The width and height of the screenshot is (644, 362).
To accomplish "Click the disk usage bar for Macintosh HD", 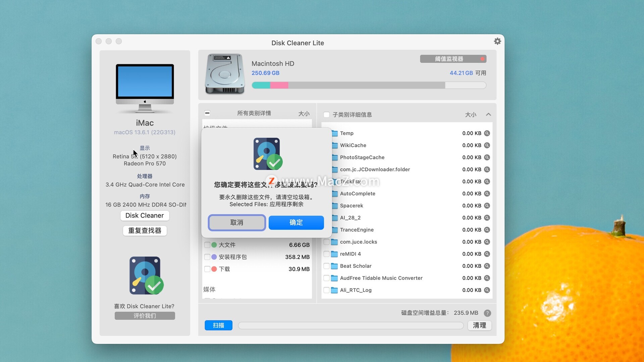I will point(369,85).
